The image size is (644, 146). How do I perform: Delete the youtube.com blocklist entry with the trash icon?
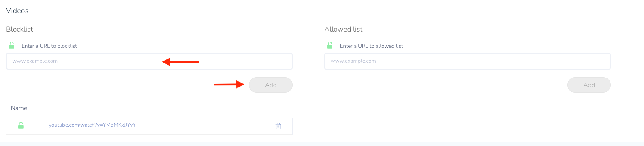[278, 126]
